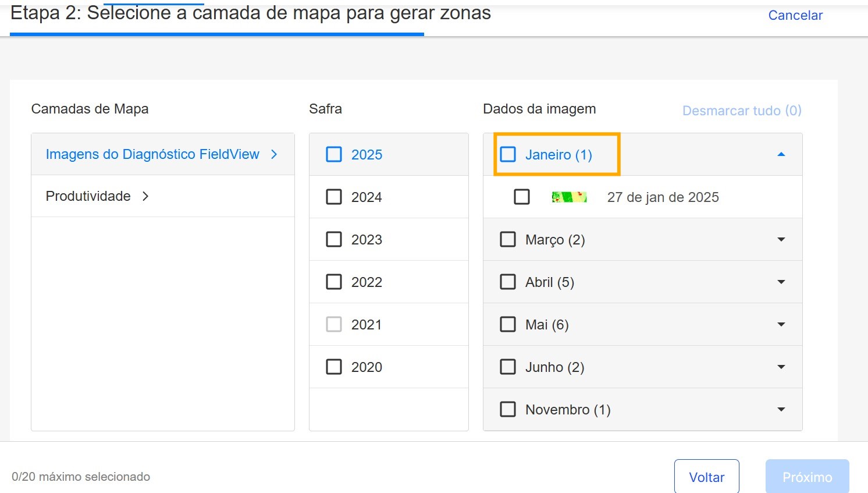
Task: Expand the Novembro (1) arrow
Action: (x=781, y=410)
